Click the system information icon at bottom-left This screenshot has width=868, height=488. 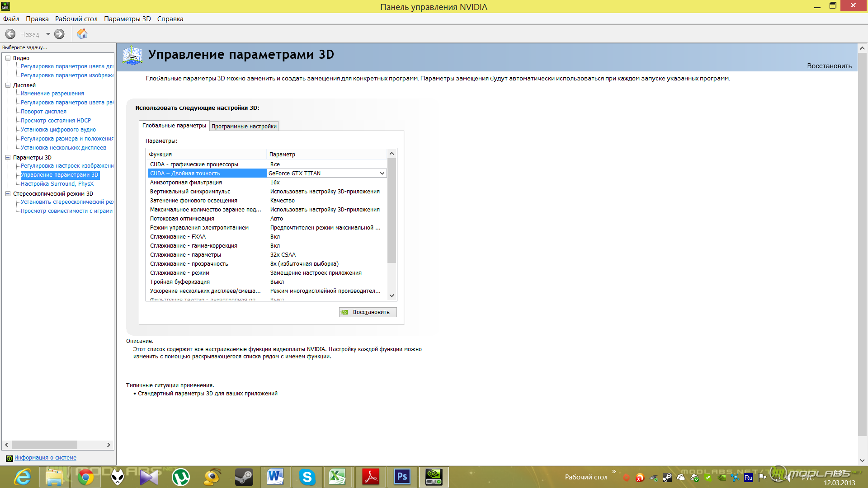[9, 458]
